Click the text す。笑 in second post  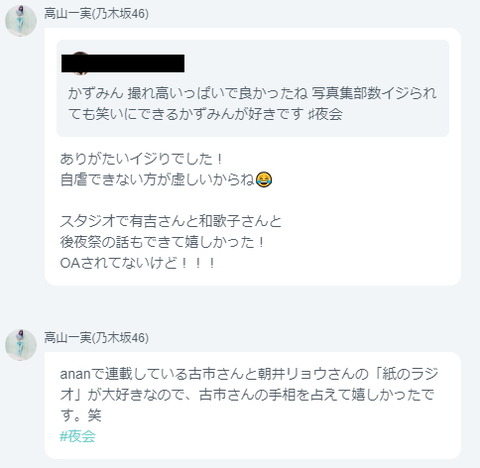click(81, 415)
